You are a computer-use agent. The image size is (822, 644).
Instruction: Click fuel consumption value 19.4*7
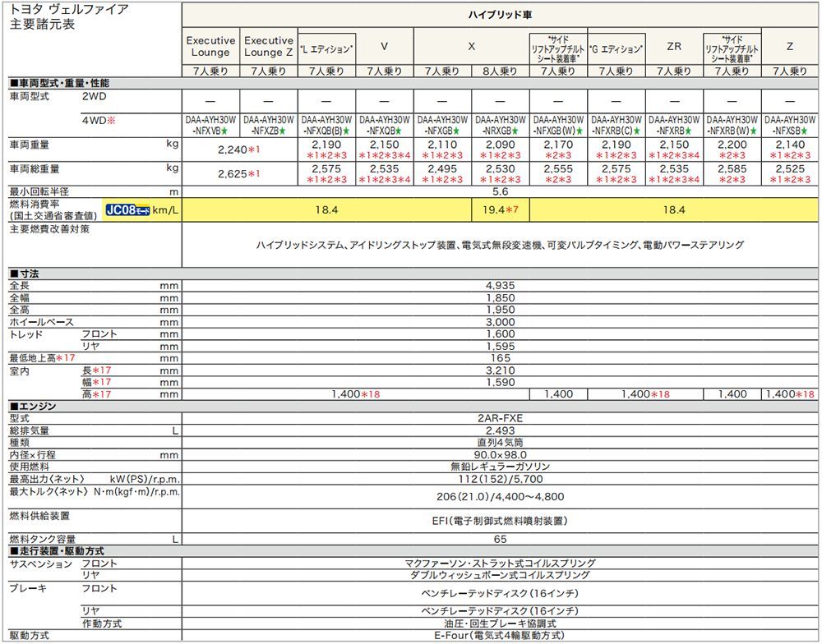pos(500,210)
